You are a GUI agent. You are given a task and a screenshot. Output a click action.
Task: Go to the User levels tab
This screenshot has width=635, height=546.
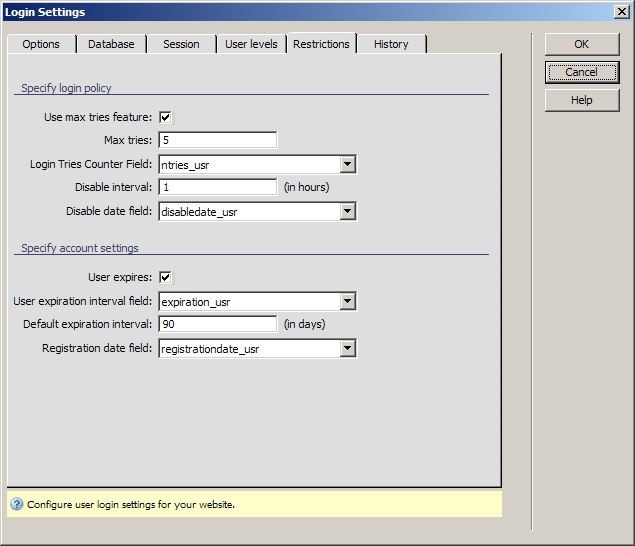point(251,44)
